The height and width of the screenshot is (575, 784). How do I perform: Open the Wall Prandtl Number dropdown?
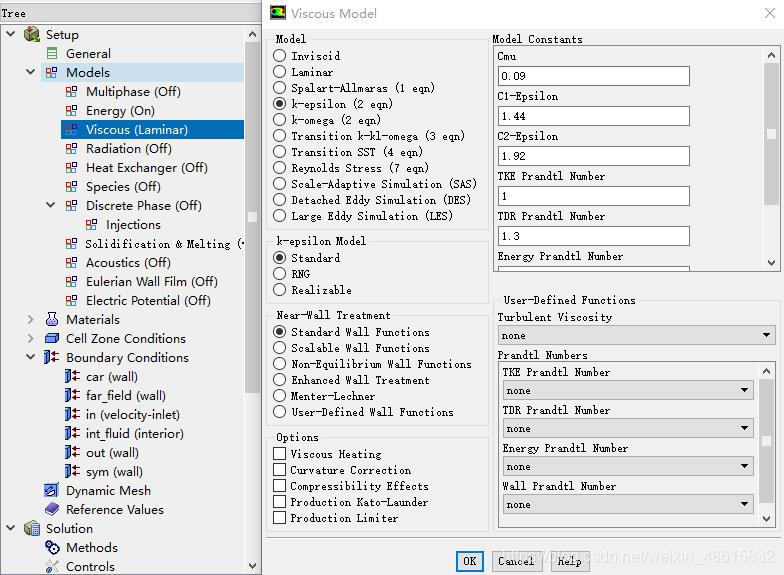click(628, 504)
